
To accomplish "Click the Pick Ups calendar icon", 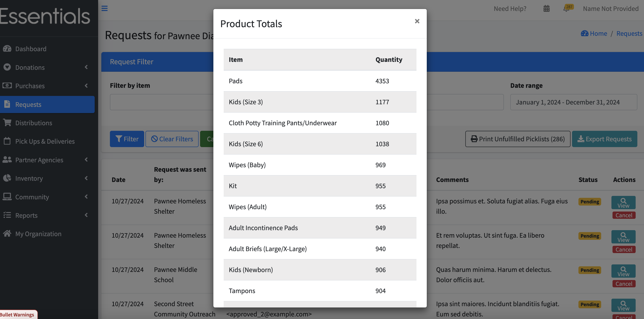I will 7,141.
